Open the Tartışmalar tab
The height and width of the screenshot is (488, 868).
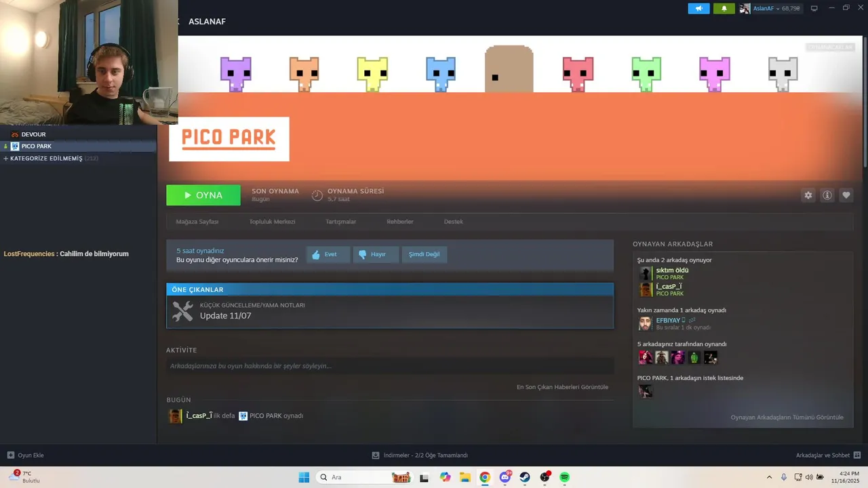click(x=340, y=222)
